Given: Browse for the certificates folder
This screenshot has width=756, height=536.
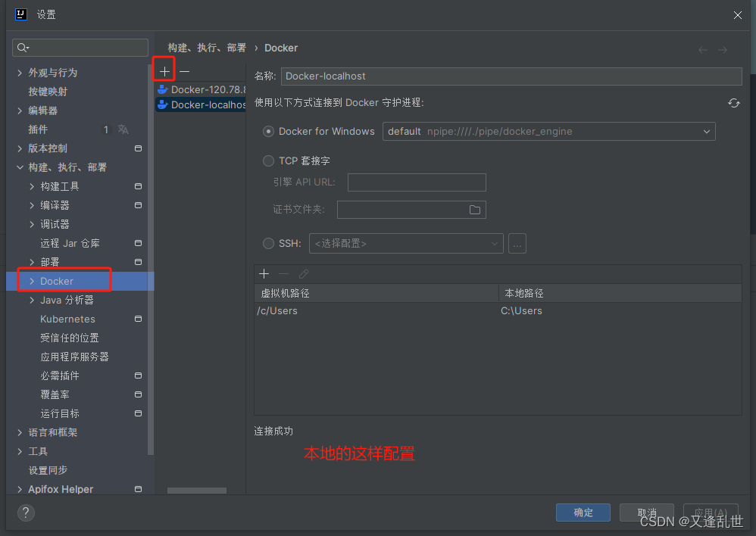Looking at the screenshot, I should 475,210.
